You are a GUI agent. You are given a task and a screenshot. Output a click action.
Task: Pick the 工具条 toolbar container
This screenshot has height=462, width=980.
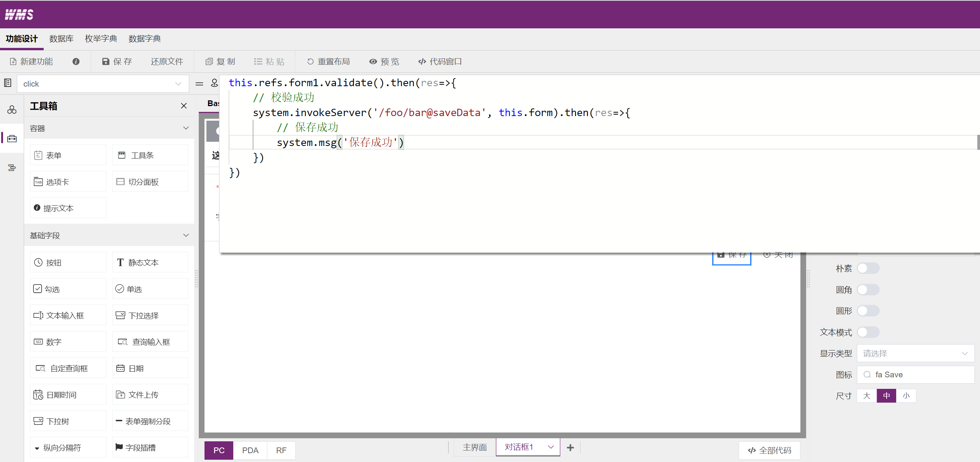tap(150, 155)
